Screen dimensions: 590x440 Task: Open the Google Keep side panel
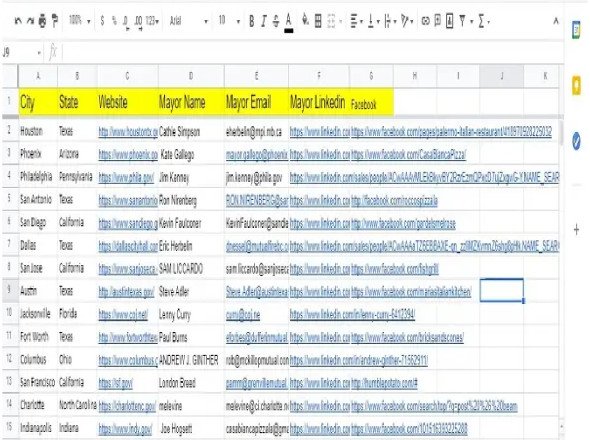click(x=576, y=86)
